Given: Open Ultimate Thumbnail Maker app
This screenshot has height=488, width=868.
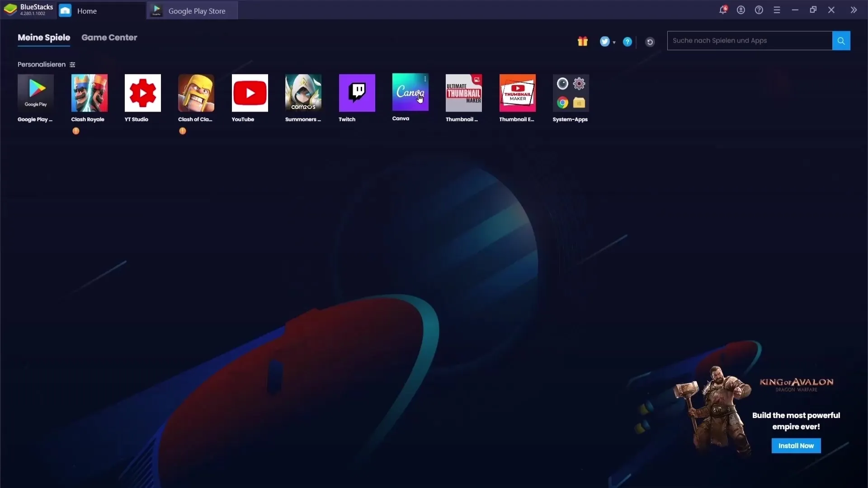Looking at the screenshot, I should (463, 93).
